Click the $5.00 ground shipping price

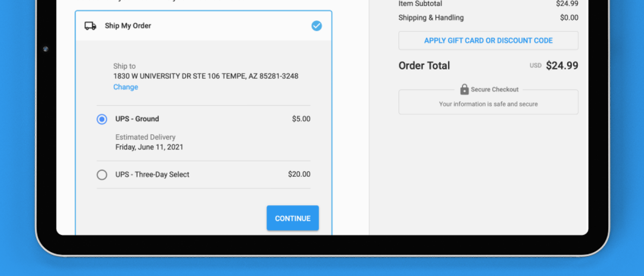click(301, 119)
